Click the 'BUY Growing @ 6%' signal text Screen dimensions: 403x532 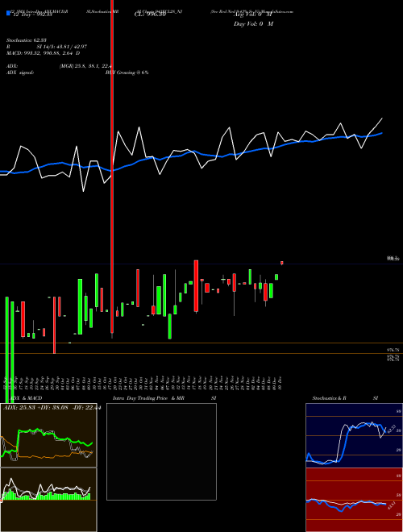click(127, 73)
